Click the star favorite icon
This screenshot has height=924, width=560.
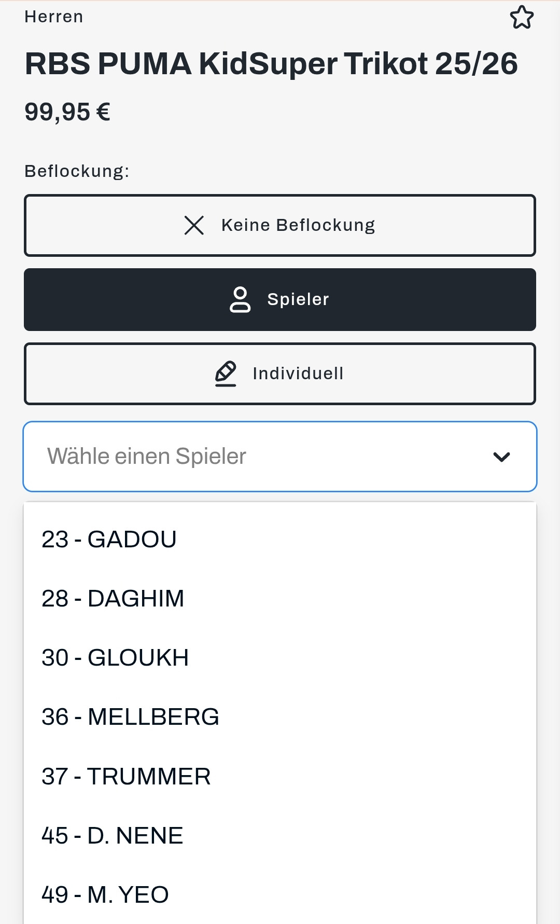[522, 18]
